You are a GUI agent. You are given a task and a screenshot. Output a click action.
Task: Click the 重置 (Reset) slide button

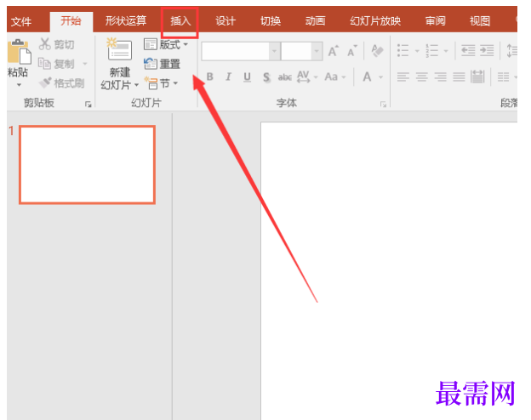(x=162, y=64)
